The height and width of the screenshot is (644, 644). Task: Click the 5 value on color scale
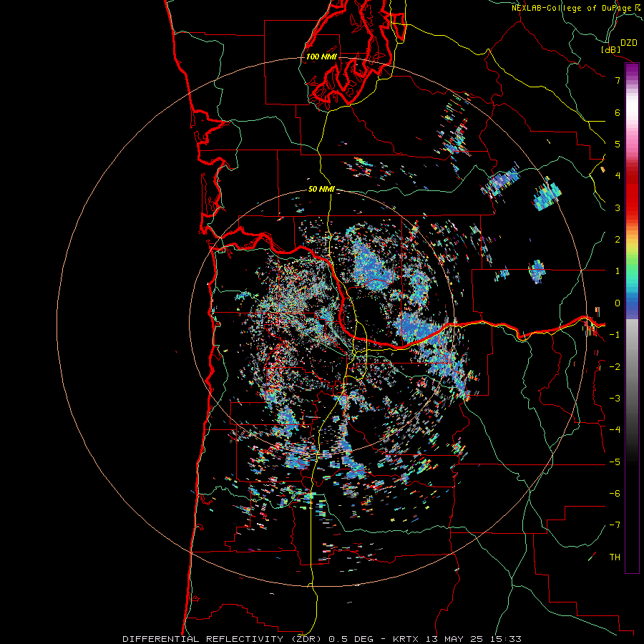point(618,144)
